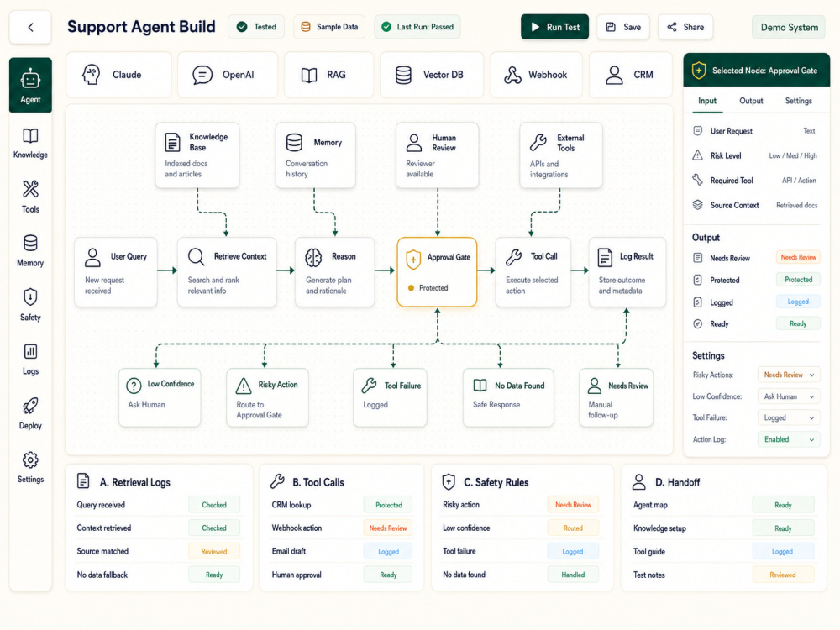
Task: Click the Source Context input row
Action: tap(755, 205)
